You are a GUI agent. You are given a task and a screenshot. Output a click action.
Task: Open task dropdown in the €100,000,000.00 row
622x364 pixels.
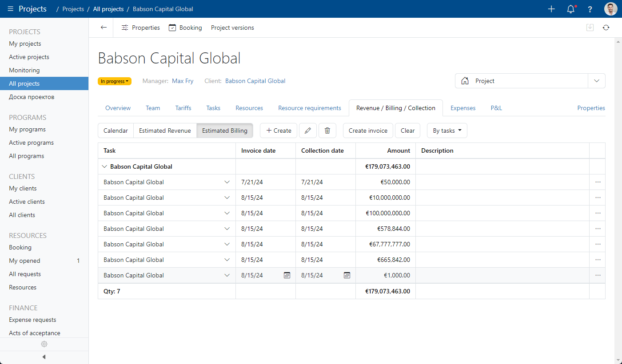pyautogui.click(x=227, y=213)
